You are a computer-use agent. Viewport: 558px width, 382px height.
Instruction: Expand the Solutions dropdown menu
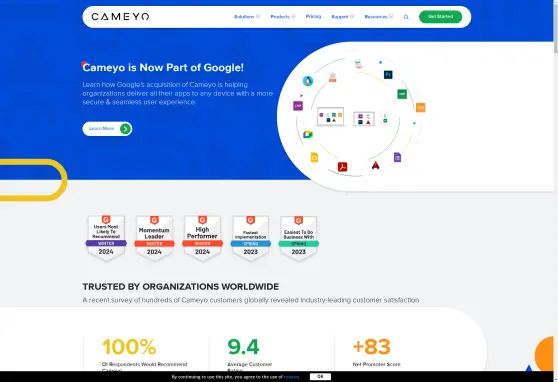coord(247,17)
